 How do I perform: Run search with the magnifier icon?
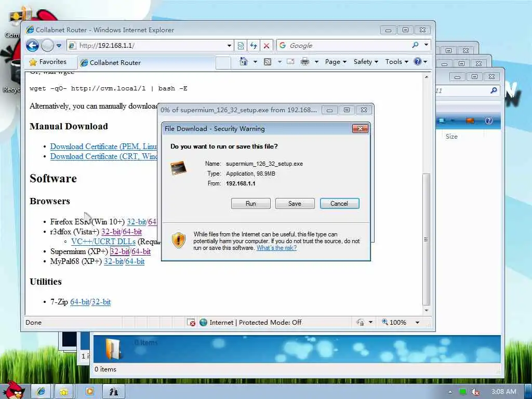click(x=415, y=45)
